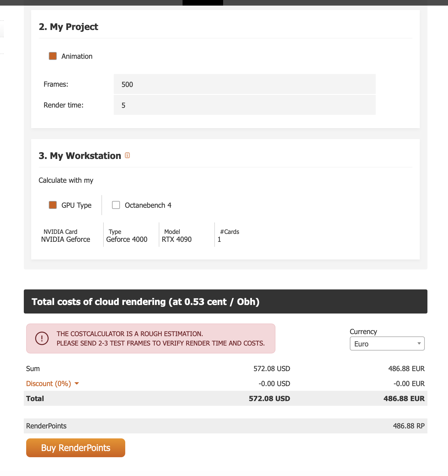Click the Buy RenderPoints button
The image size is (448, 476).
point(75,447)
